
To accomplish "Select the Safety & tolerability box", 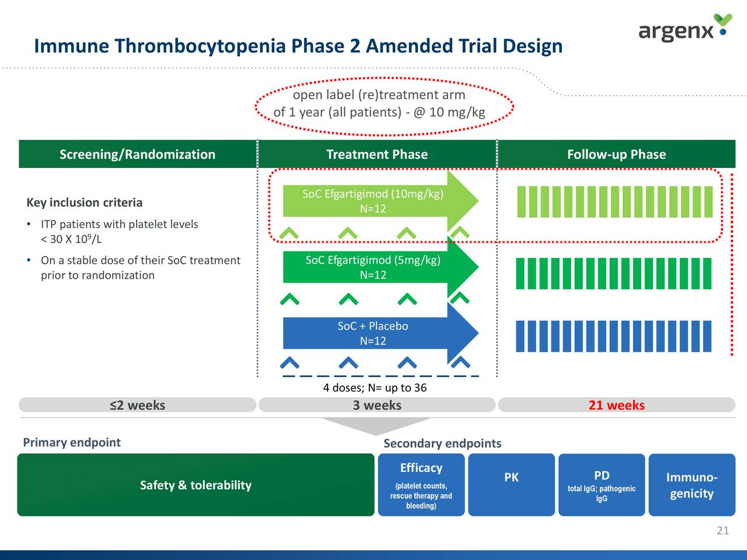I will point(196,485).
